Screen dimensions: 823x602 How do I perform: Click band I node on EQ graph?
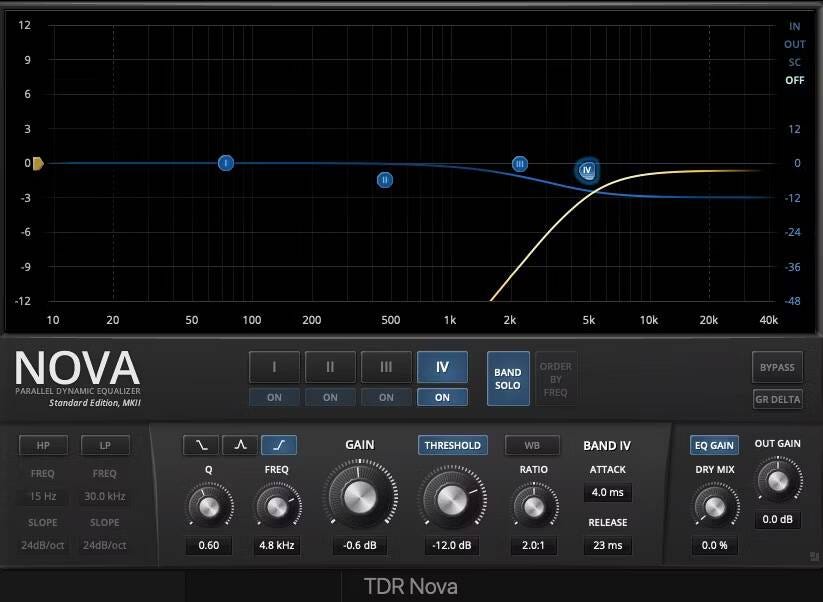(x=226, y=163)
